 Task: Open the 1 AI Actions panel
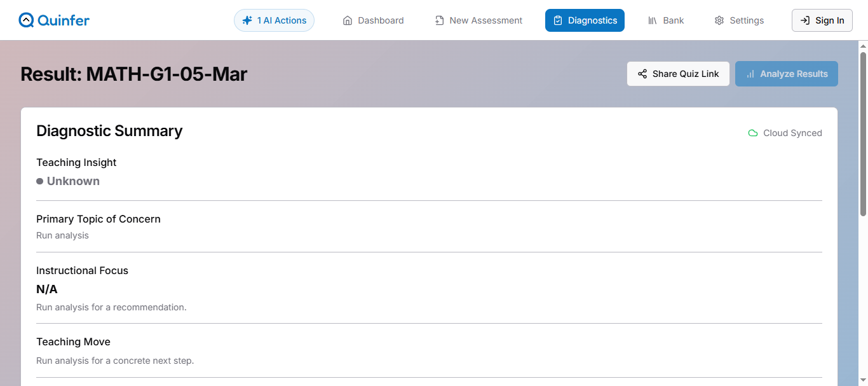274,20
